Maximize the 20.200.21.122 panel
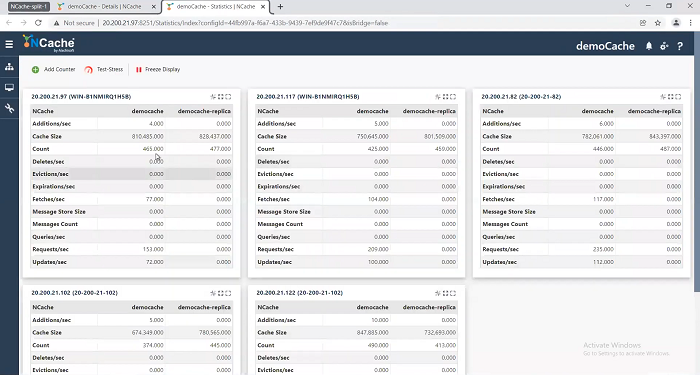The image size is (700, 375). (x=453, y=293)
